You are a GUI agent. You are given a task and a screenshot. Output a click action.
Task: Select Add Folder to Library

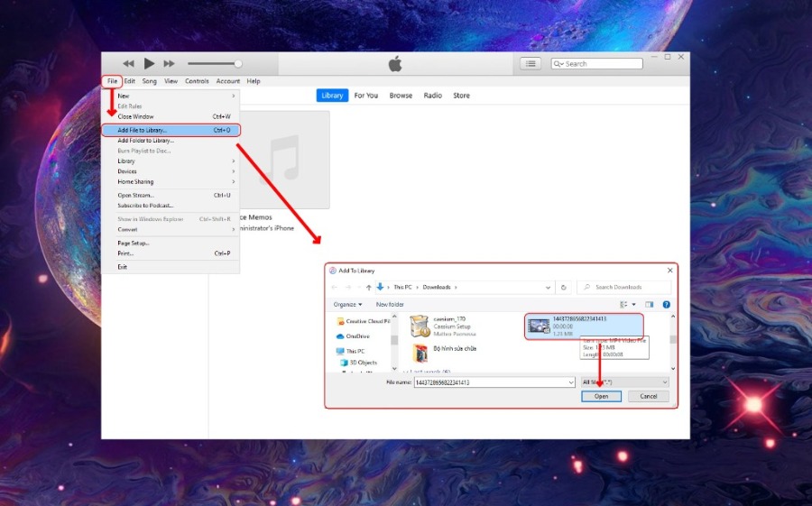pyautogui.click(x=171, y=141)
